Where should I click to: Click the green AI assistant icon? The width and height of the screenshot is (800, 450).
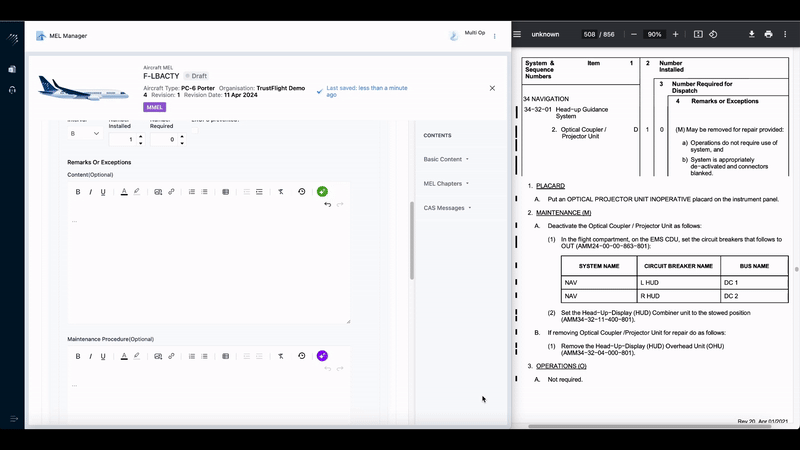pyautogui.click(x=322, y=191)
